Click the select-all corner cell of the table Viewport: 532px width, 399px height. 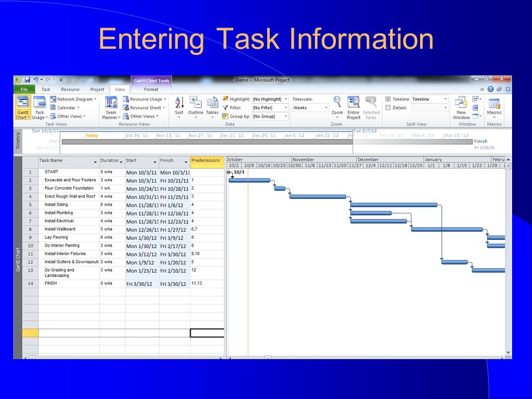pos(30,162)
